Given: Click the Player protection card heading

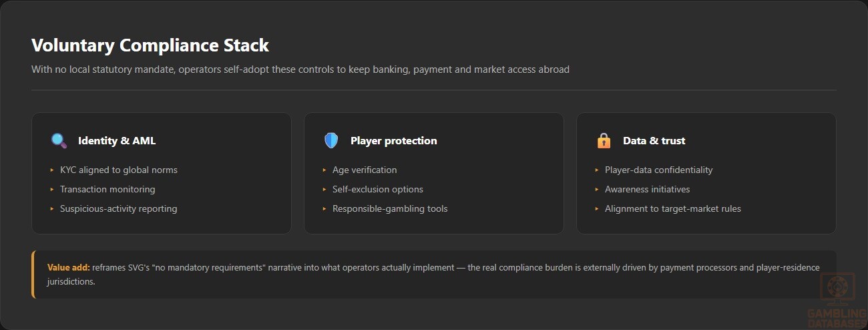Looking at the screenshot, I should coord(394,140).
